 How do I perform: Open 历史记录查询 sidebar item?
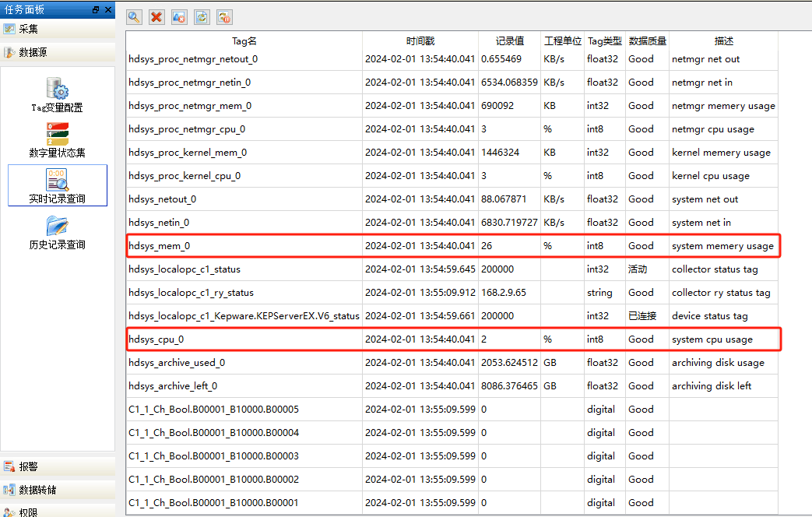pyautogui.click(x=57, y=233)
